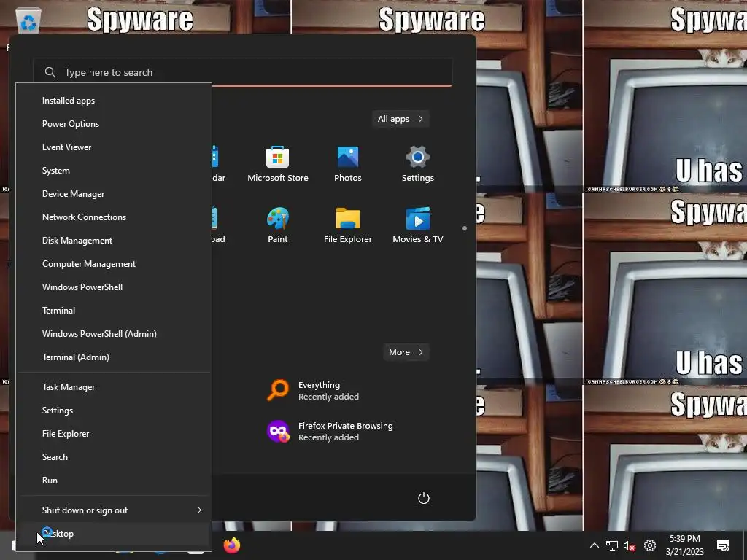
Task: Click the muted volume tray icon
Action: click(630, 545)
